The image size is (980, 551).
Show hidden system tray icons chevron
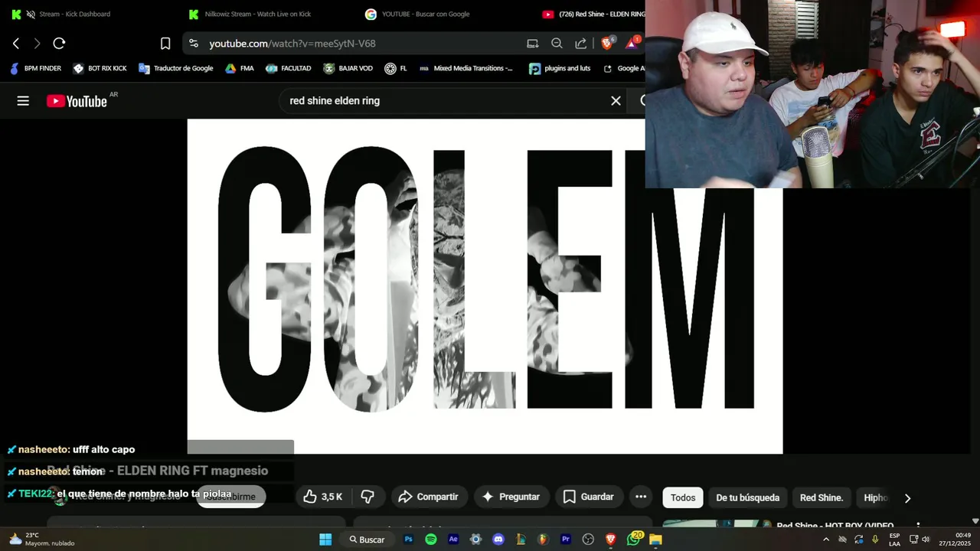pos(825,540)
